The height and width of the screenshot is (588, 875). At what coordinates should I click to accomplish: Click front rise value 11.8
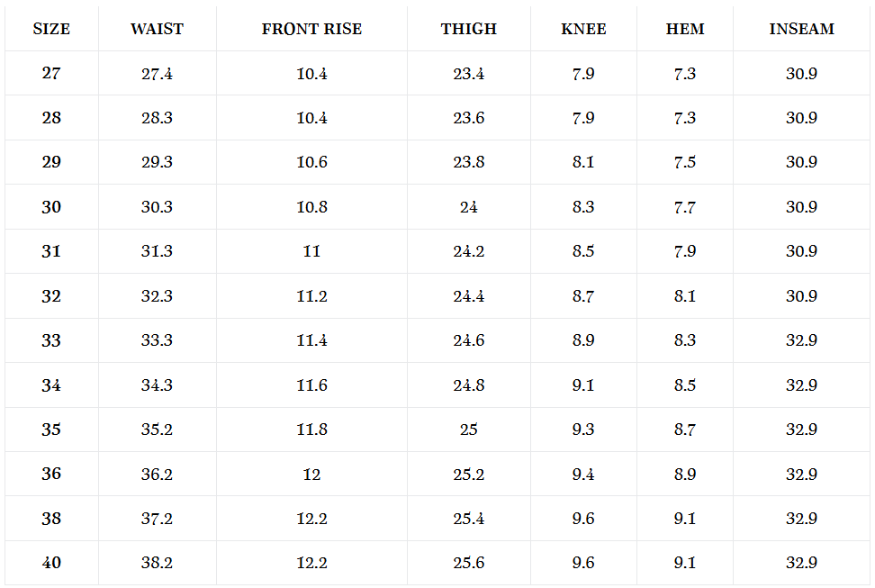point(311,430)
